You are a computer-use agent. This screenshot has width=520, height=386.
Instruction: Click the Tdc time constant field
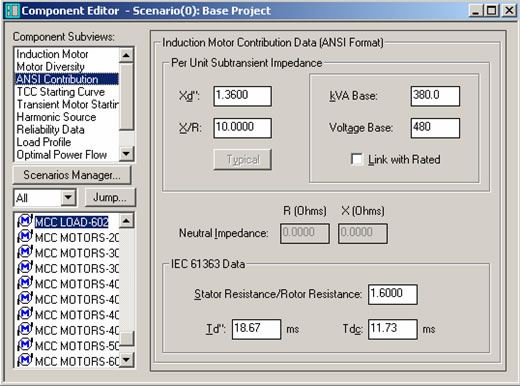tap(392, 329)
